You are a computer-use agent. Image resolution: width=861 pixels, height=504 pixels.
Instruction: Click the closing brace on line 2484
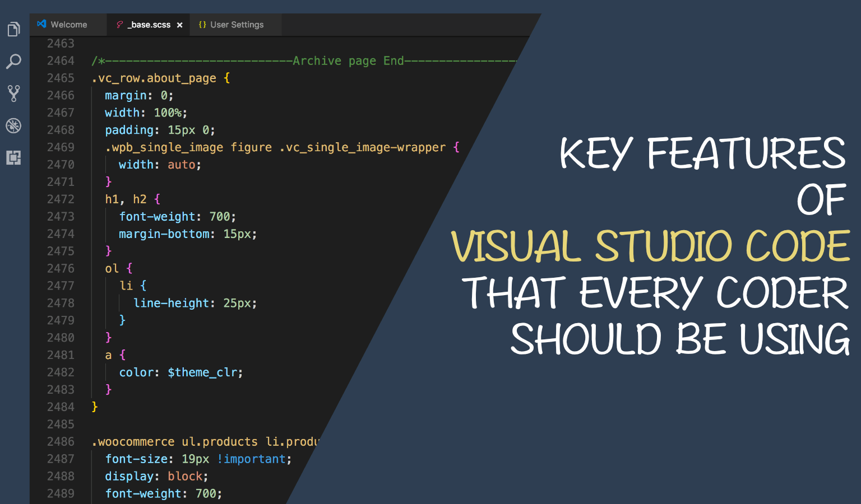(95, 407)
